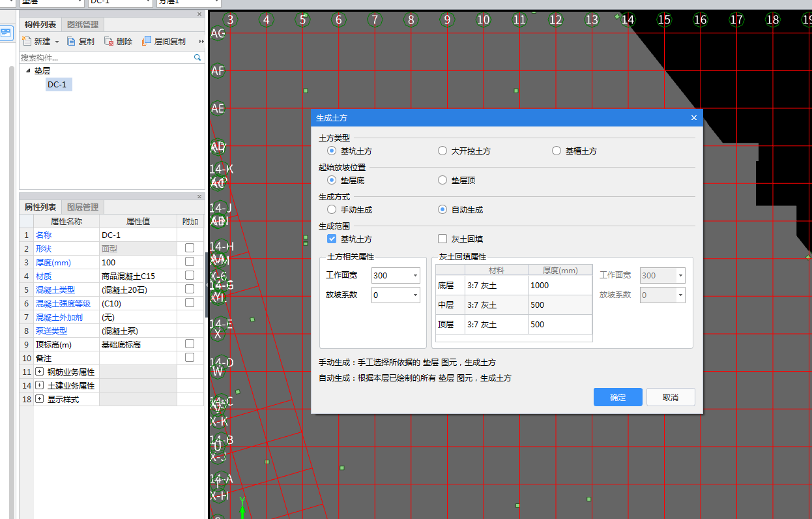Click 中层 material cell 3:7 灰土
This screenshot has height=519, width=812.
click(496, 304)
